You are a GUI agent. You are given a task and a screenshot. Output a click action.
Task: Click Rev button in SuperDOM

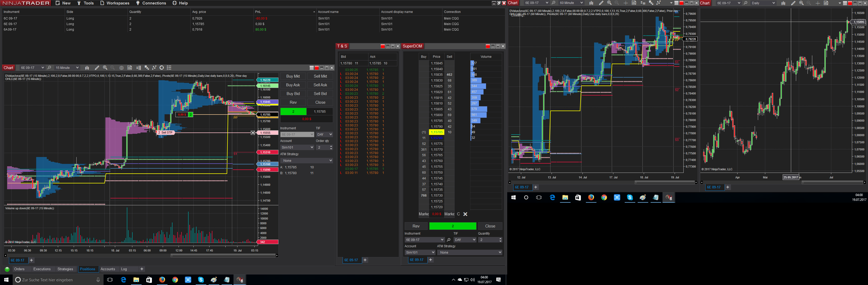pyautogui.click(x=416, y=226)
